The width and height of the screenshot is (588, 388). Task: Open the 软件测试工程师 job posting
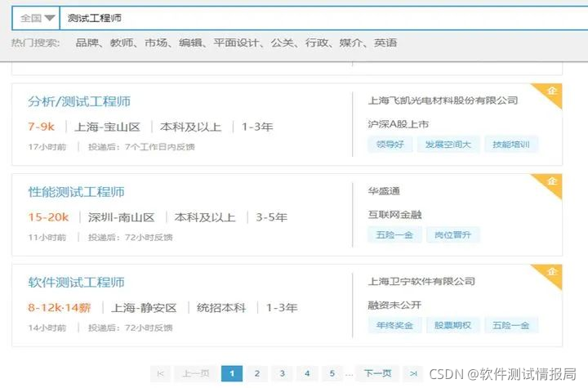pyautogui.click(x=76, y=282)
